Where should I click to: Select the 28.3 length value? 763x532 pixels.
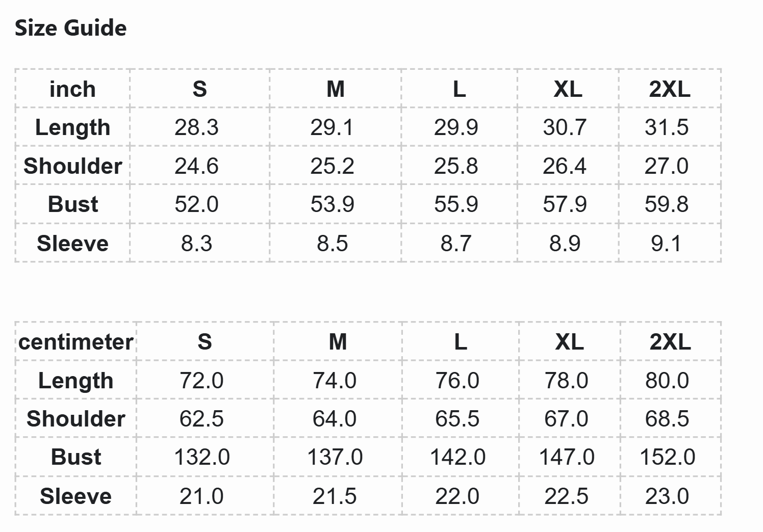coord(196,127)
